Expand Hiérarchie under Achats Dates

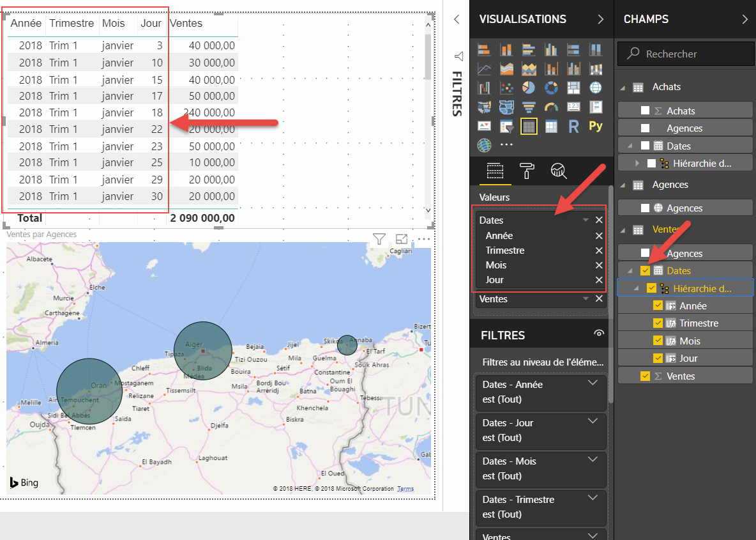[x=637, y=164]
